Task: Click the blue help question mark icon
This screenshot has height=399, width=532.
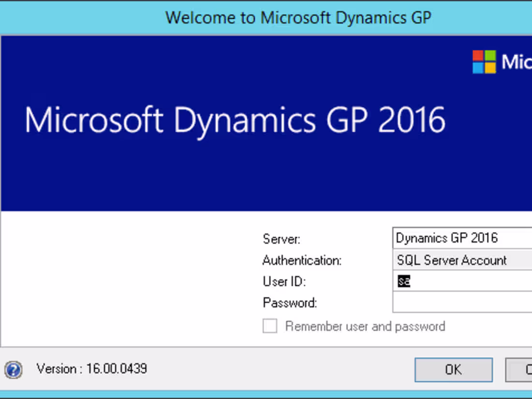Action: click(x=13, y=369)
